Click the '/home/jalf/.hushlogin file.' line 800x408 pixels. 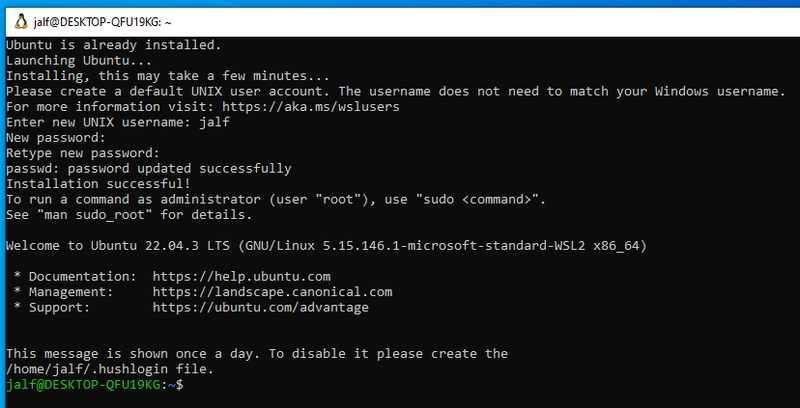tap(110, 369)
